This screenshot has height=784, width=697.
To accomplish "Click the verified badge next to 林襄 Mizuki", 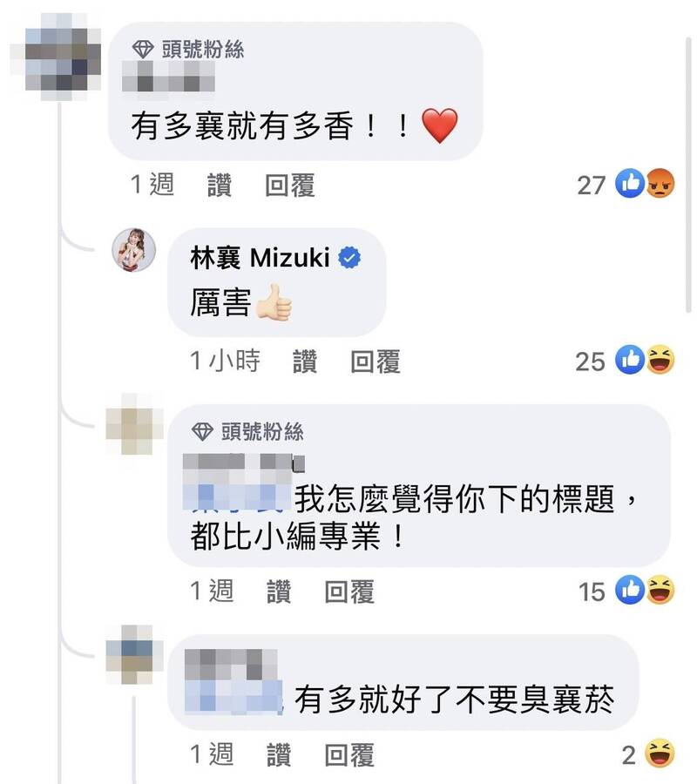I will click(349, 258).
